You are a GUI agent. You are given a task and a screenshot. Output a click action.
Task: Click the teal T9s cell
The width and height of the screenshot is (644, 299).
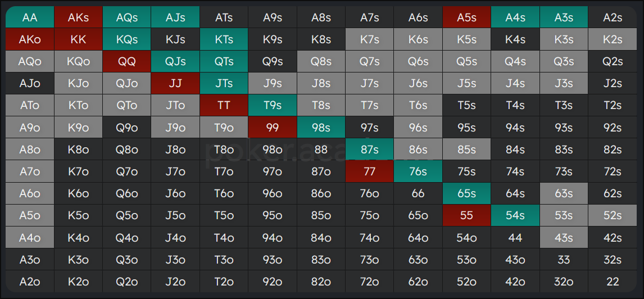point(273,106)
